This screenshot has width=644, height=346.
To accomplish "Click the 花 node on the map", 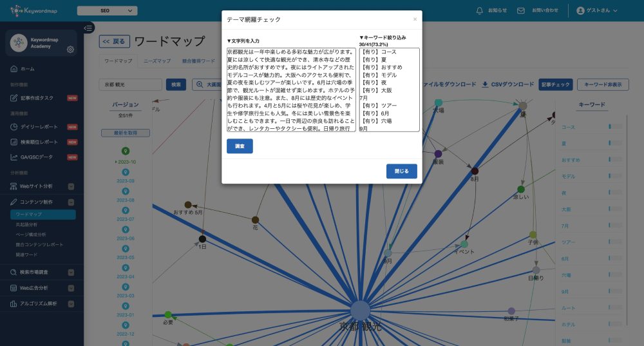I will (255, 220).
